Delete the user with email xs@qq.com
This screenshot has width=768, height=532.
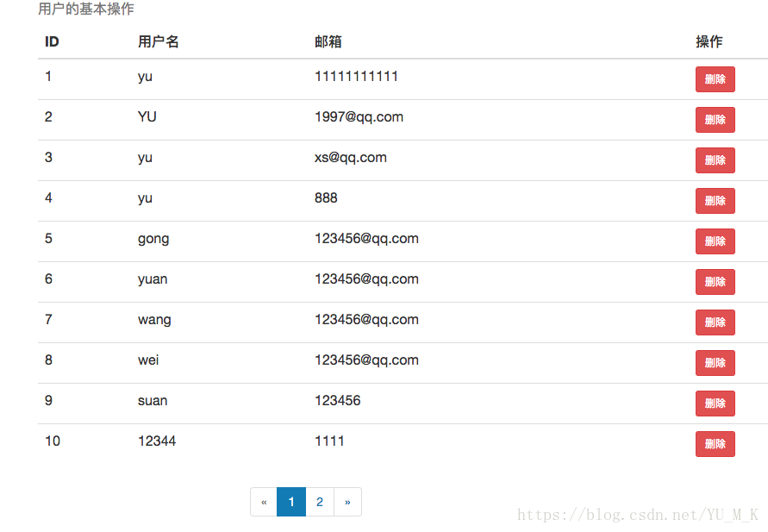(x=715, y=160)
